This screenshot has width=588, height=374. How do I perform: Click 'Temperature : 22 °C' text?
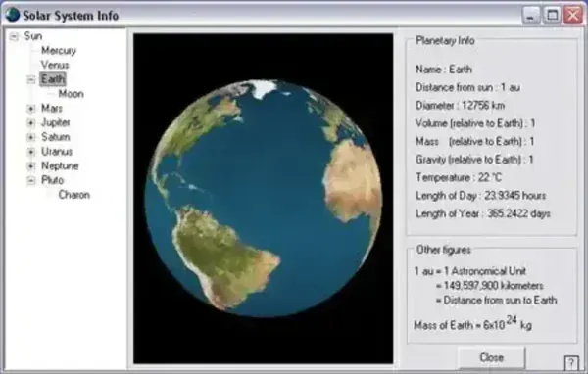pos(459,177)
